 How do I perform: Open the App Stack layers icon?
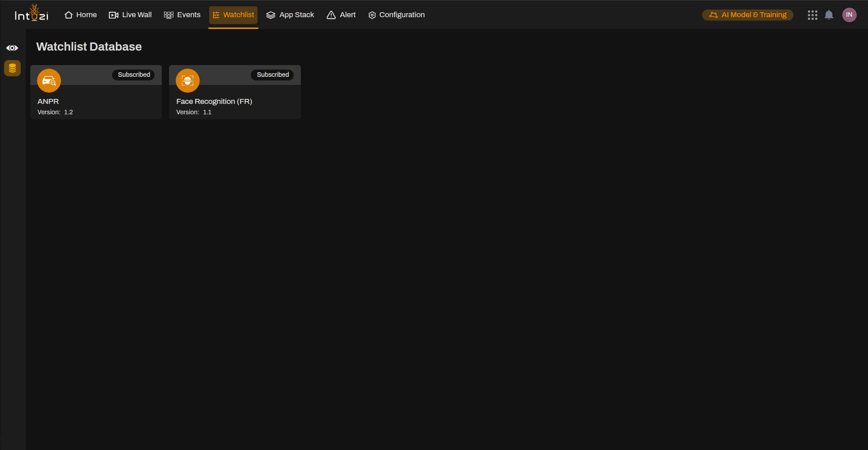271,14
